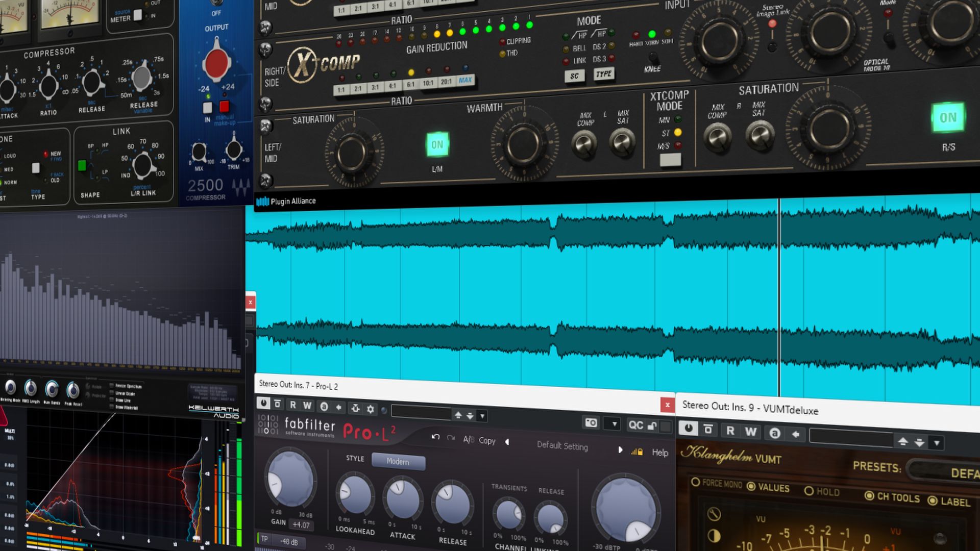Screen dimensions: 980x551
Task: Click the Pro-L 2 GAIN knob
Action: click(290, 477)
